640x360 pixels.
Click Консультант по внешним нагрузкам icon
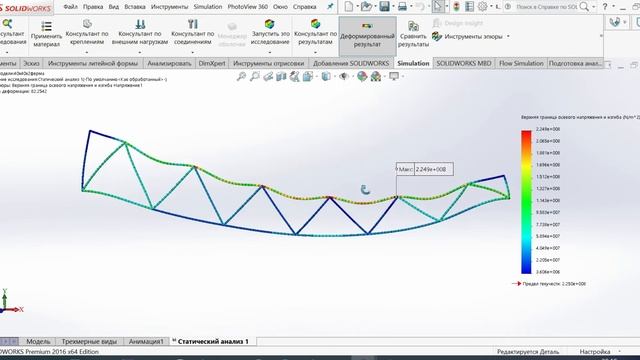coord(140,24)
